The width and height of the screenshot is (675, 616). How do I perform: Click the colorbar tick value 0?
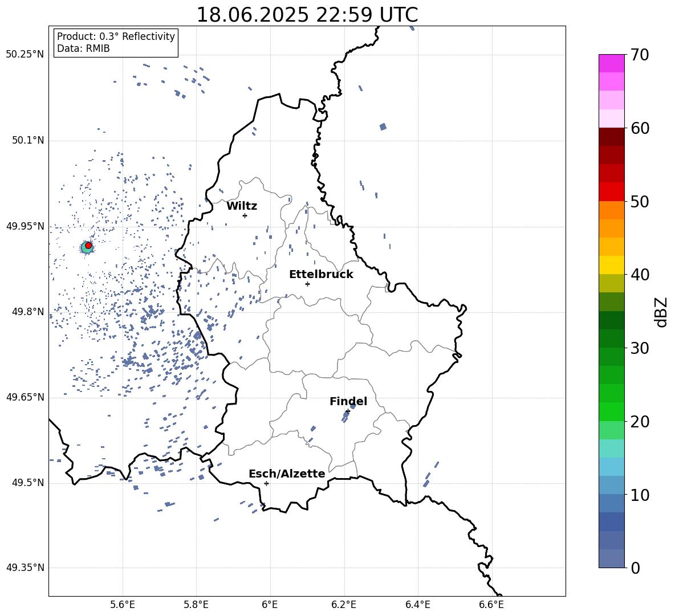pos(635,568)
